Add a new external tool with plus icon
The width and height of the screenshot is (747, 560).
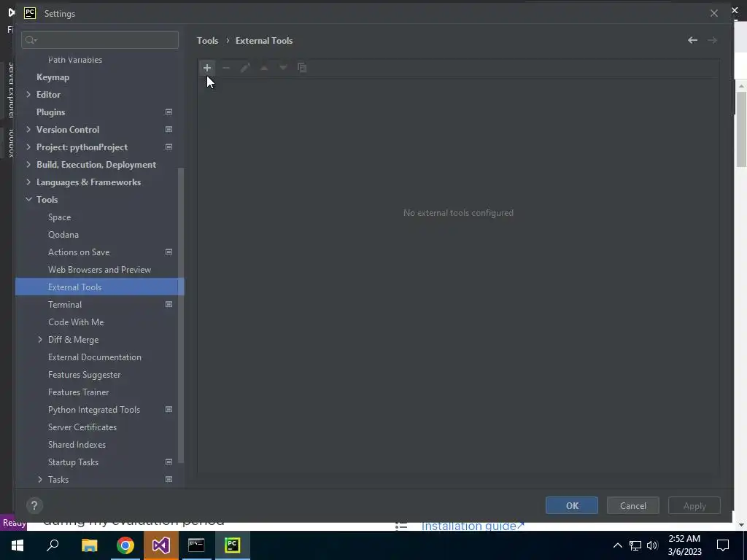tap(206, 68)
